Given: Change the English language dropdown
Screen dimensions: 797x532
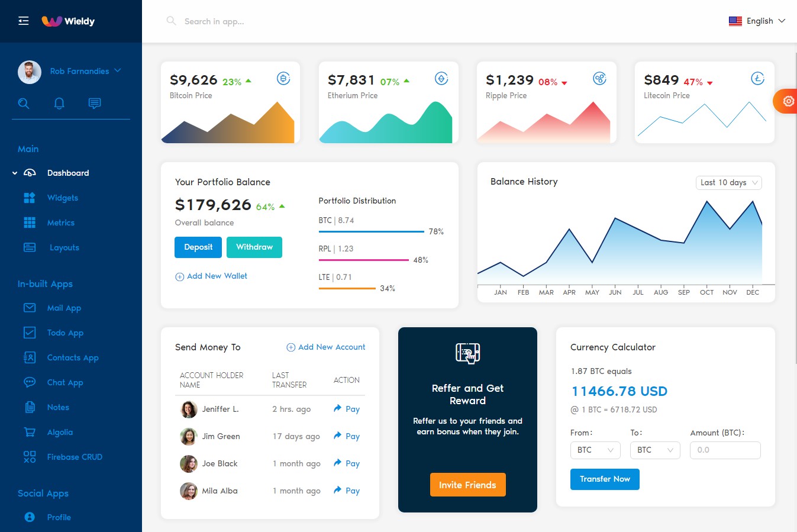Looking at the screenshot, I should coord(761,21).
